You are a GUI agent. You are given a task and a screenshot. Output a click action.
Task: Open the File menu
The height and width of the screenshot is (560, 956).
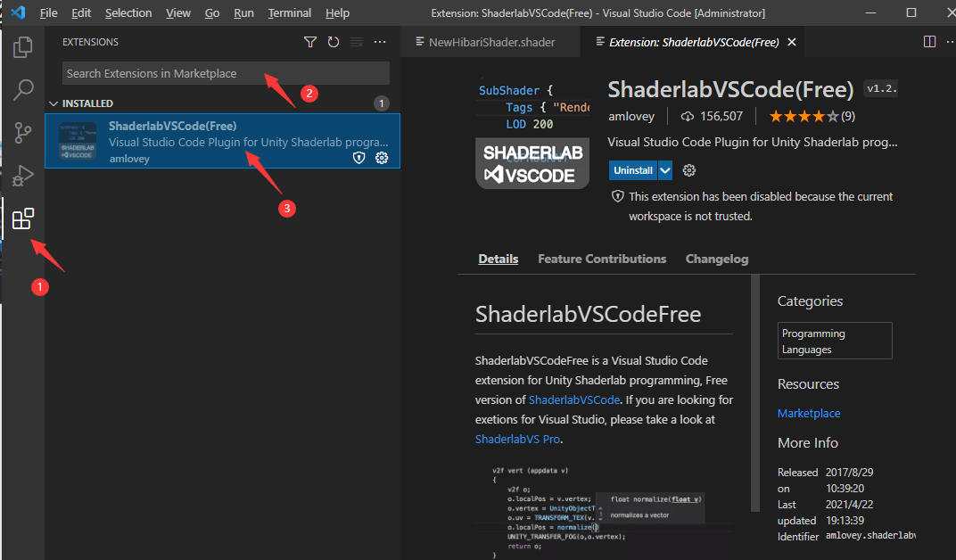click(49, 12)
